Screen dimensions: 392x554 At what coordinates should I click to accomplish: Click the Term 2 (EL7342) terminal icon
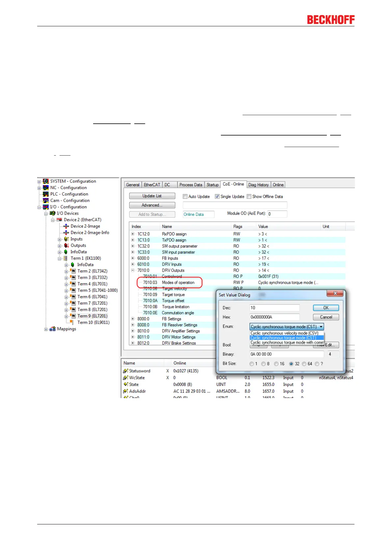73,271
